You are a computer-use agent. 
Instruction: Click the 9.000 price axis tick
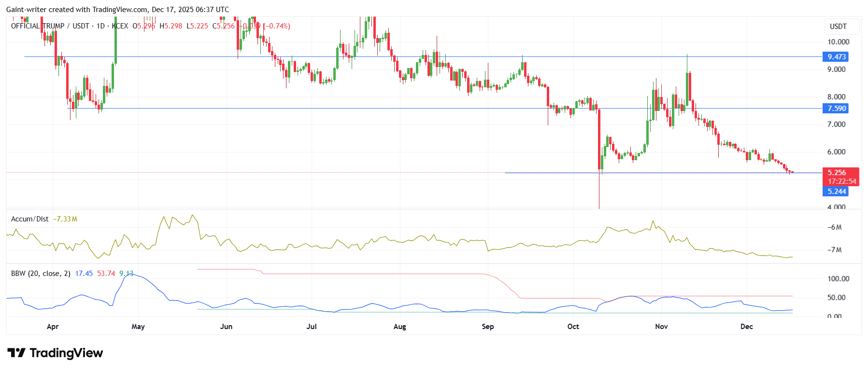[x=836, y=69]
